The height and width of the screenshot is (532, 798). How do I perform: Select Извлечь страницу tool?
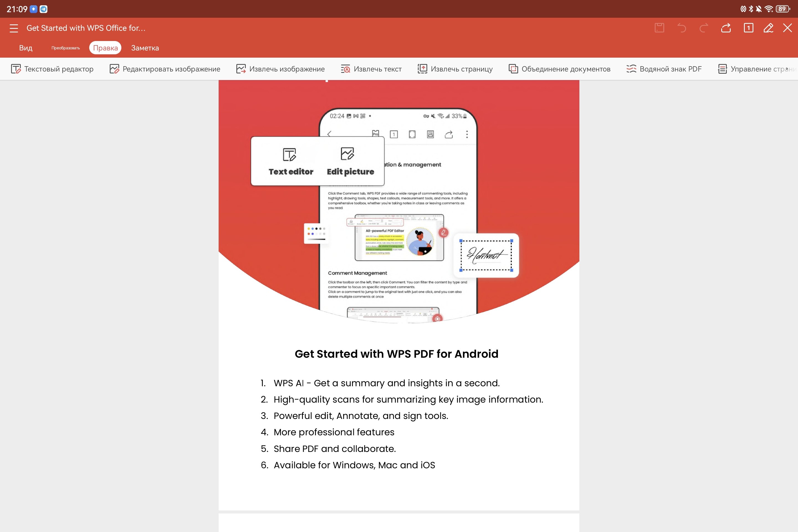click(x=455, y=69)
